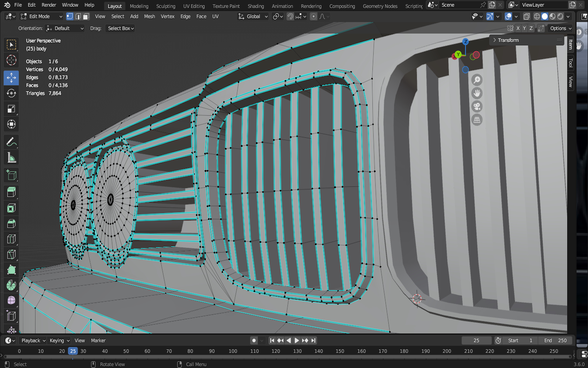
Task: Pick the Inset Faces tool
Action: [11, 208]
